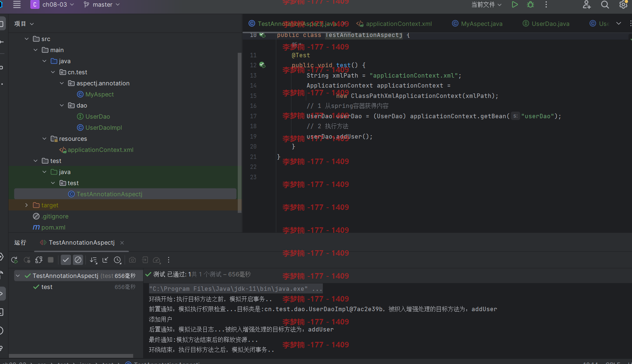Select the test result row

click(78, 287)
